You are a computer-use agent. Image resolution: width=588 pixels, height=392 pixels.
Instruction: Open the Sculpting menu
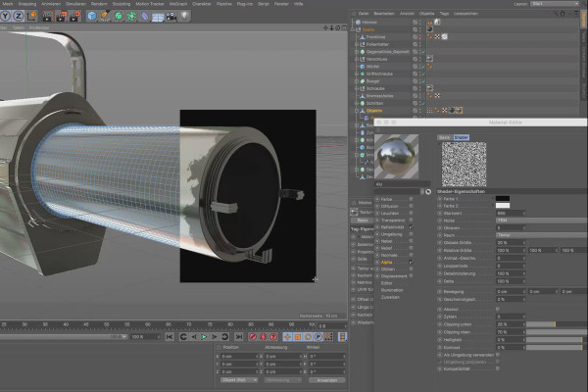(x=122, y=4)
